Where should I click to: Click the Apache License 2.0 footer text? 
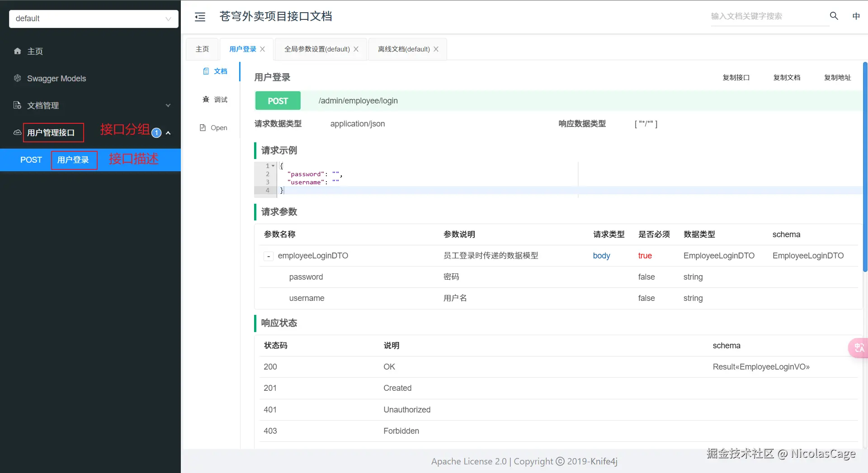469,461
